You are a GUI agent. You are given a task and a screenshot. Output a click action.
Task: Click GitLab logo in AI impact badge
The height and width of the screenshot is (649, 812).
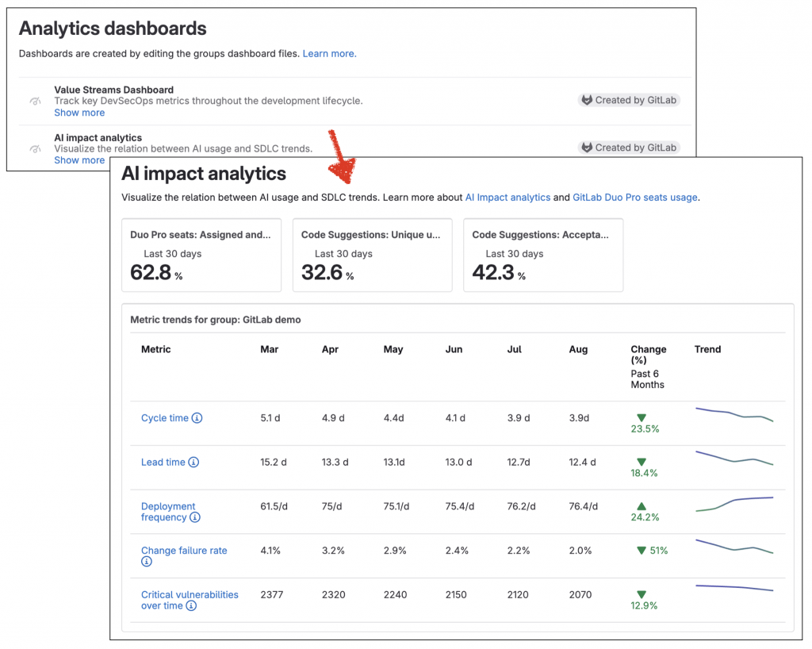(x=587, y=148)
